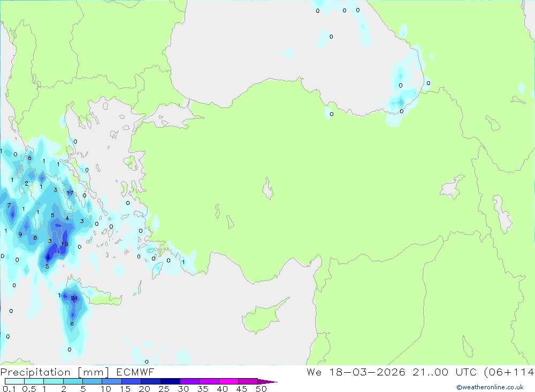This screenshot has width=535, height=392.
Task: Click the 40–45 mm magenta legend swatch
Action: click(228, 381)
